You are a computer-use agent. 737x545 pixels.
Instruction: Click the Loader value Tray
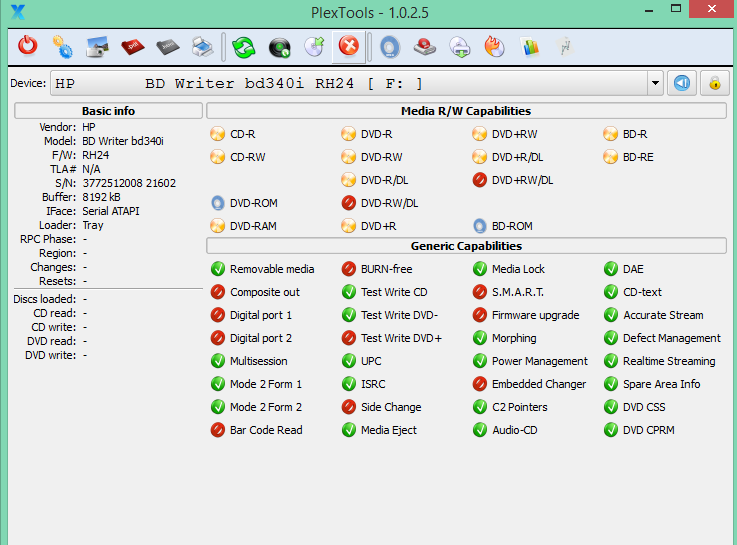[x=93, y=225]
